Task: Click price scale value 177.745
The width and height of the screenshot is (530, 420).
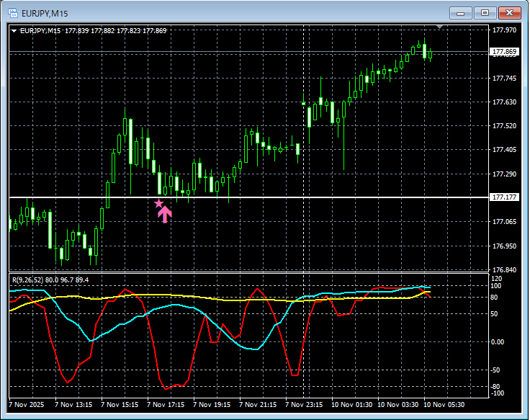Action: [504, 79]
